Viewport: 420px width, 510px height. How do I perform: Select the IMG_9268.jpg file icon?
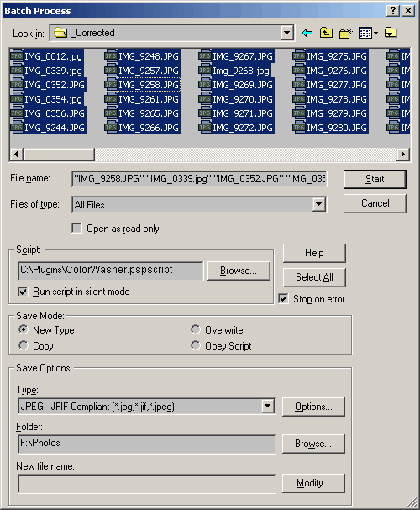coord(205,71)
